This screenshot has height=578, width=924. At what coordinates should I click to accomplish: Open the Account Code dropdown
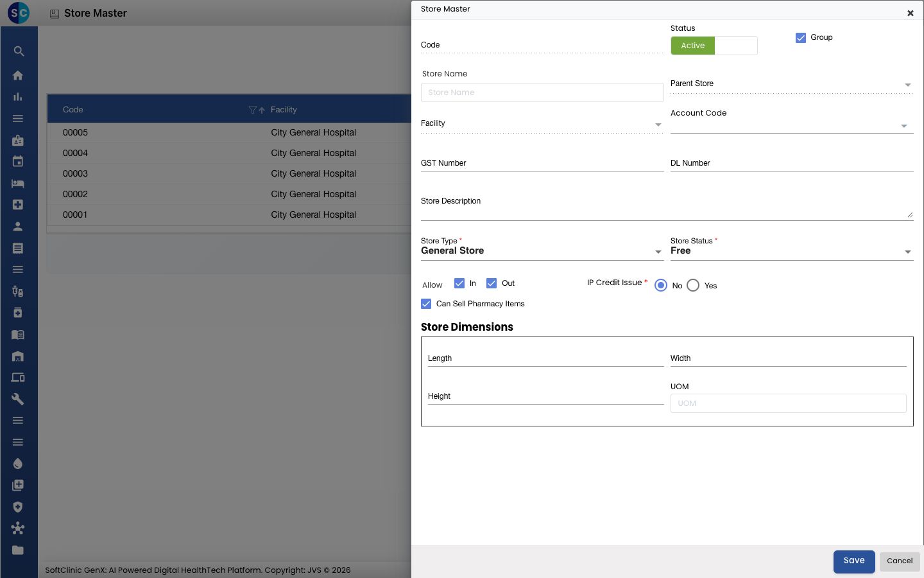click(791, 126)
